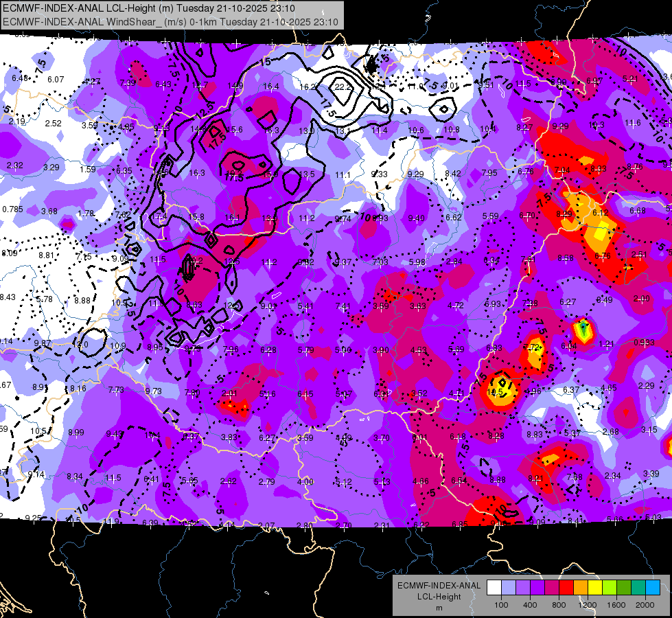Click the shear value 7.41
The height and width of the screenshot is (618, 672).
pyautogui.click(x=343, y=306)
